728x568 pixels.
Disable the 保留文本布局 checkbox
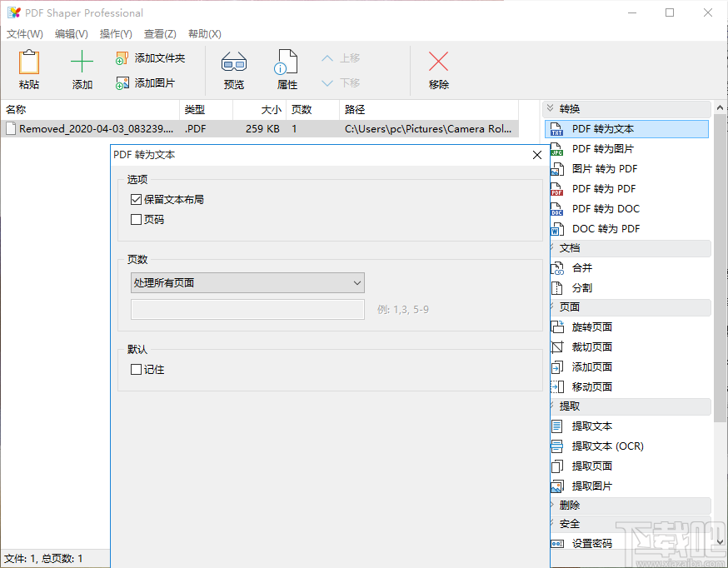pyautogui.click(x=137, y=199)
